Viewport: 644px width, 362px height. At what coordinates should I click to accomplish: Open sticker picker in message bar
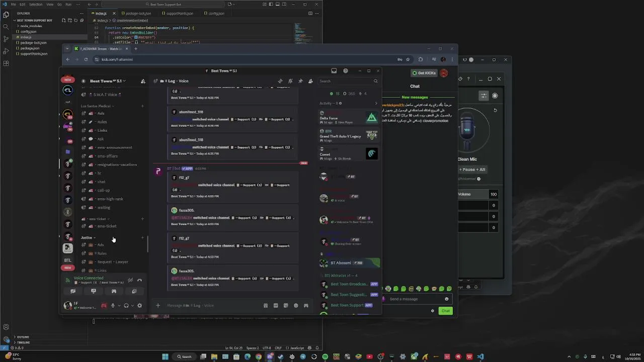[286, 305]
